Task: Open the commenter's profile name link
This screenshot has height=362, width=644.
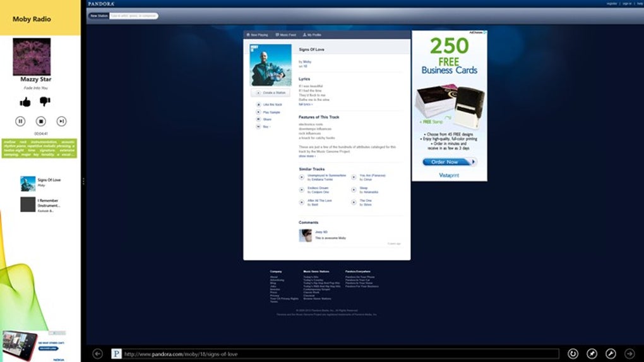Action: (321, 232)
